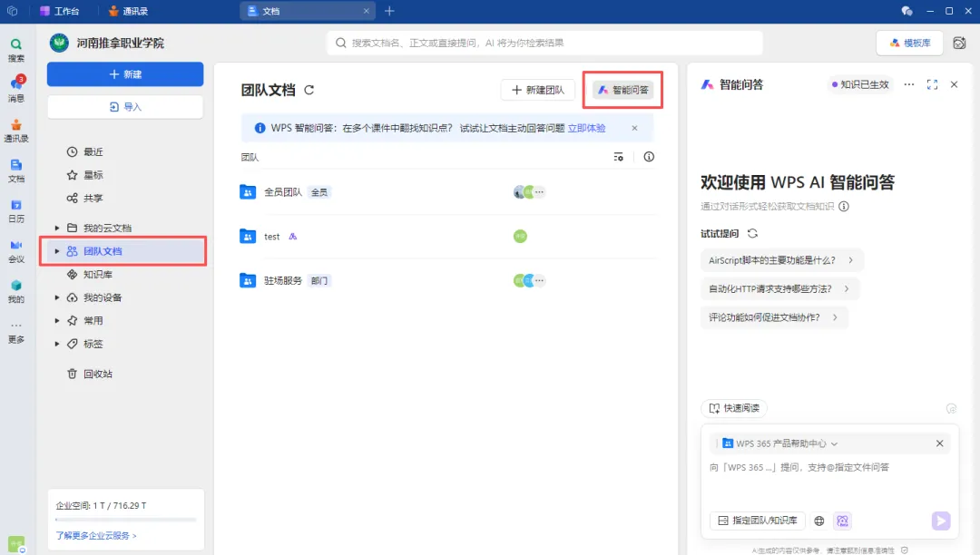Click the globe web search icon
This screenshot has width=980, height=555.
point(818,521)
